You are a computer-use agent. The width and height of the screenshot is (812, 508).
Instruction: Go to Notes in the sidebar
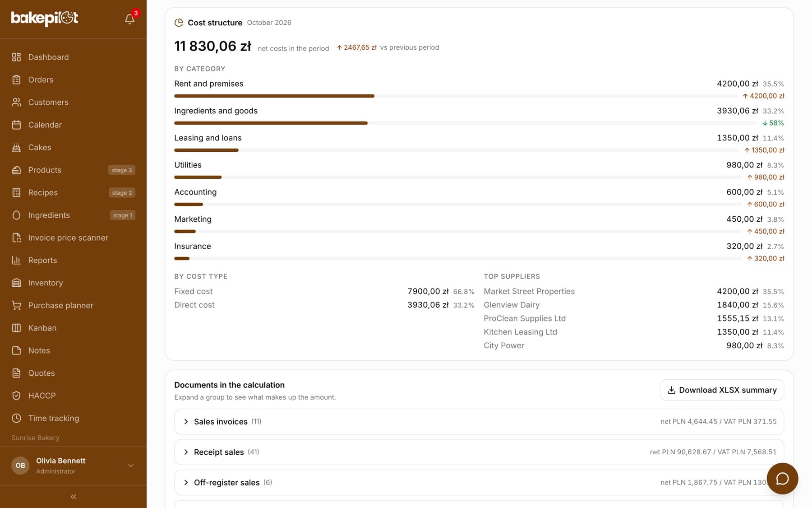[73, 350]
